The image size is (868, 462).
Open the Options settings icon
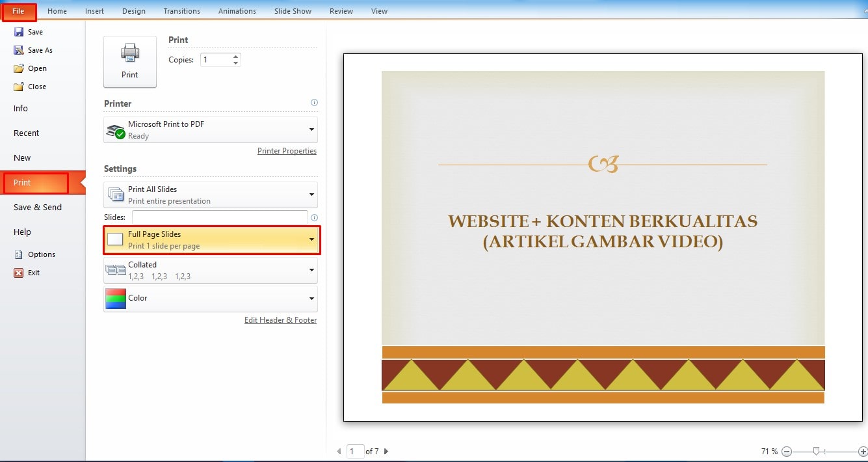coord(19,254)
